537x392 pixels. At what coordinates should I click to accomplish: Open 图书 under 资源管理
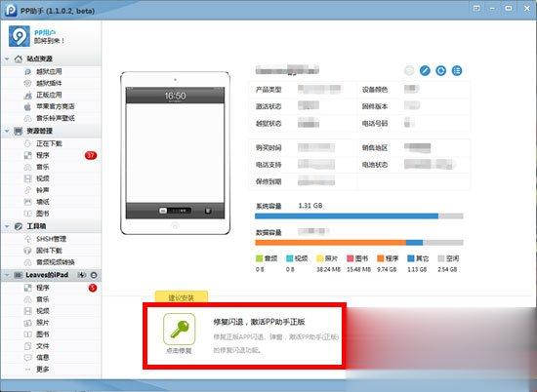coord(43,214)
